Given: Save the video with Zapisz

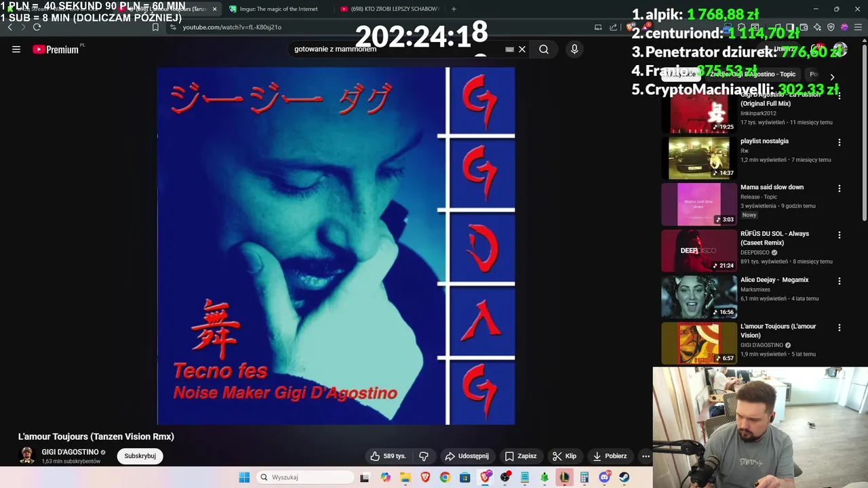Looking at the screenshot, I should (x=520, y=456).
